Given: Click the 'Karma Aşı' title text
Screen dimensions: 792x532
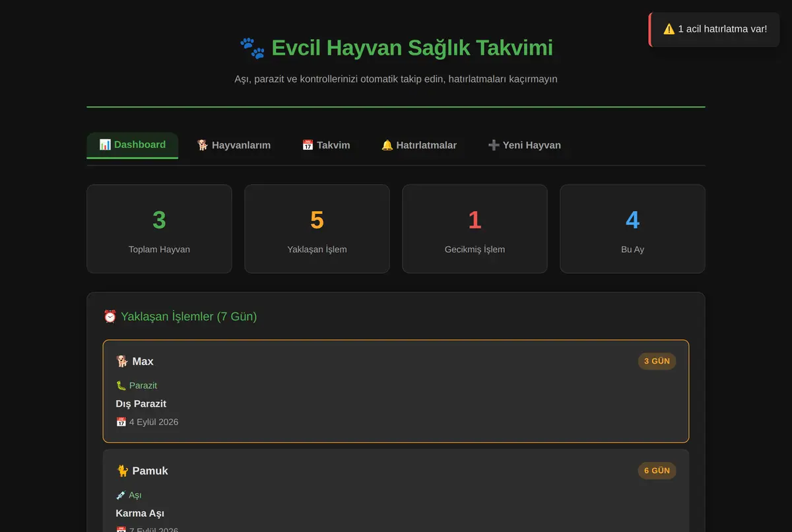Looking at the screenshot, I should pos(140,513).
